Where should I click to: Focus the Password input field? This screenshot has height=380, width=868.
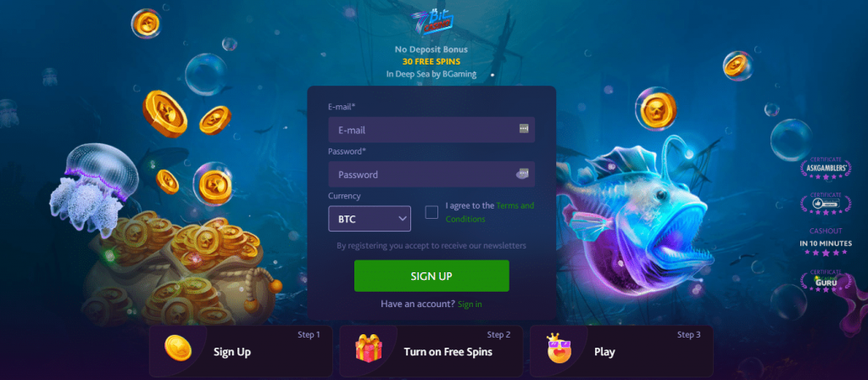pyautogui.click(x=431, y=174)
